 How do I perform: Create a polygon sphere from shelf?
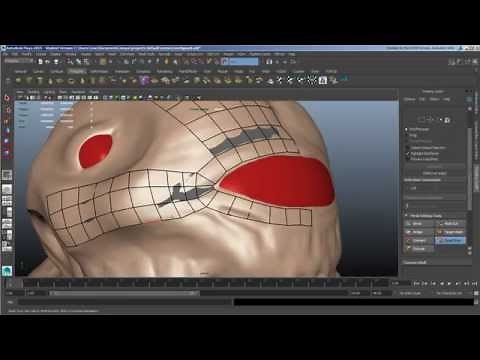[19, 80]
